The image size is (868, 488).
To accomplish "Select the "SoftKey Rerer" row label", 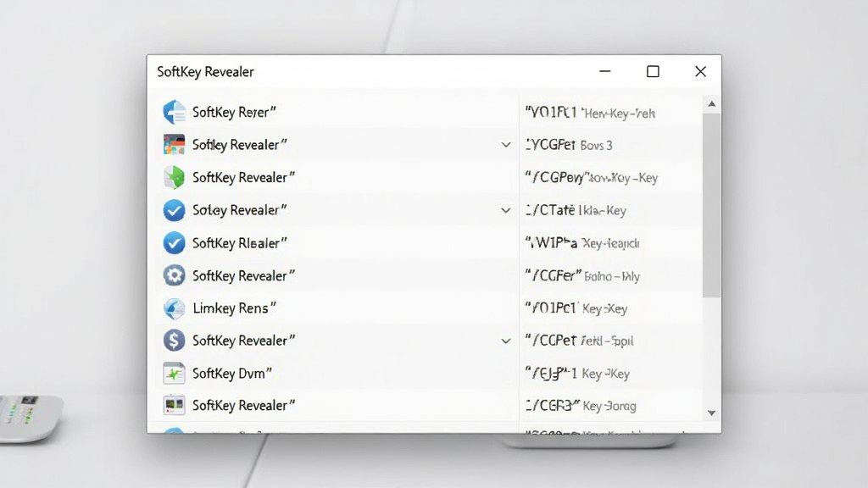I will click(x=234, y=113).
